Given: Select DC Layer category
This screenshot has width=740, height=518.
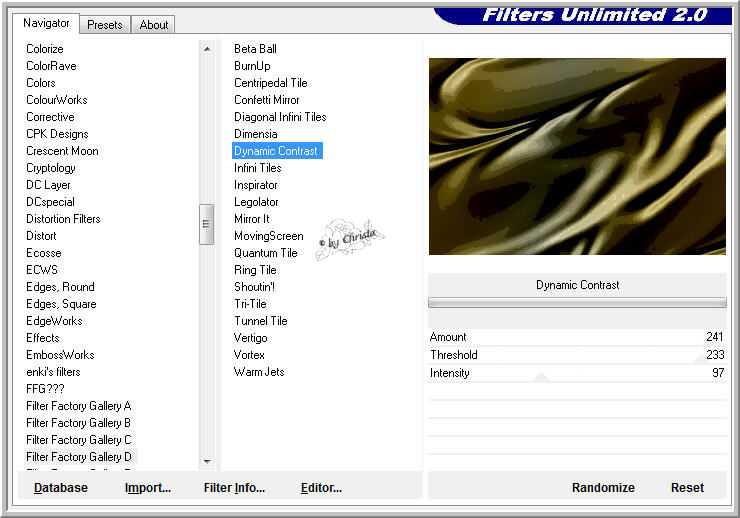Looking at the screenshot, I should (x=48, y=185).
